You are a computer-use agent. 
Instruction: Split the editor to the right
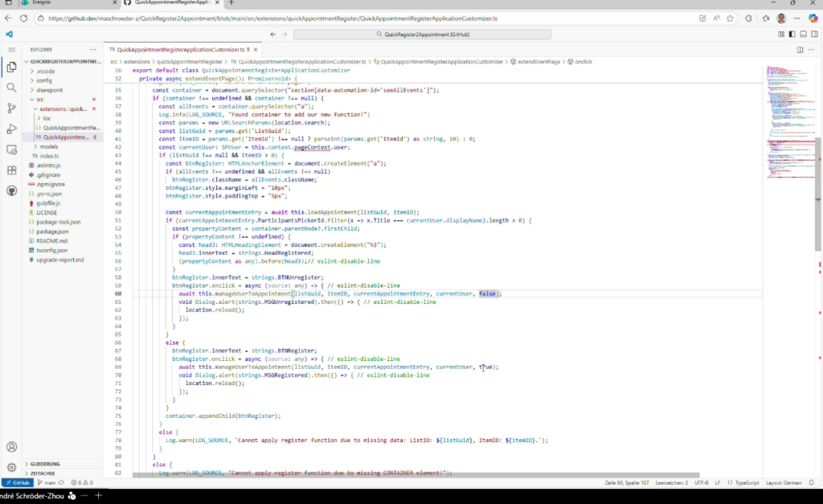click(800, 50)
